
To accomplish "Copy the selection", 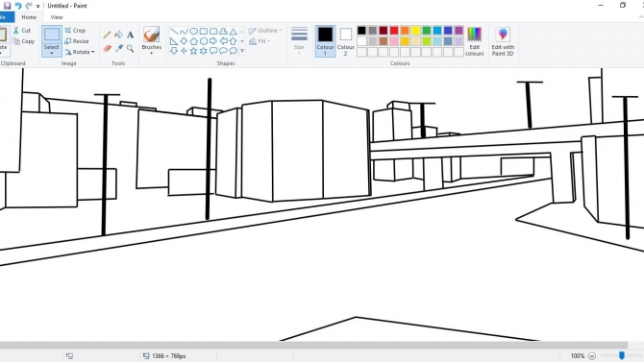I will [x=23, y=41].
